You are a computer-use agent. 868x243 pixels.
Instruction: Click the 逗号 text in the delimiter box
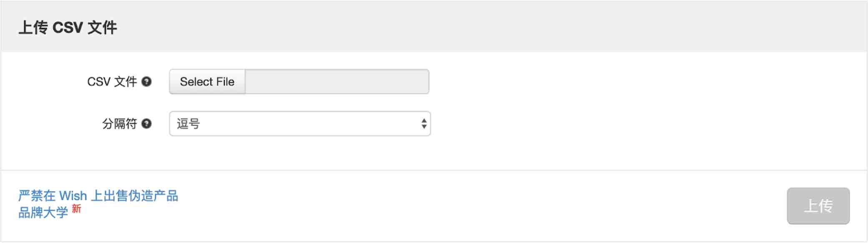pos(188,124)
